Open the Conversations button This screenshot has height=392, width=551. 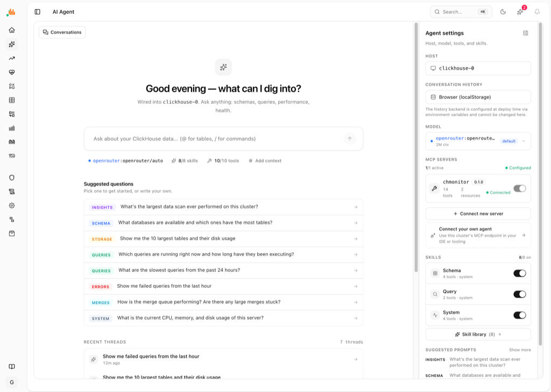tap(62, 32)
